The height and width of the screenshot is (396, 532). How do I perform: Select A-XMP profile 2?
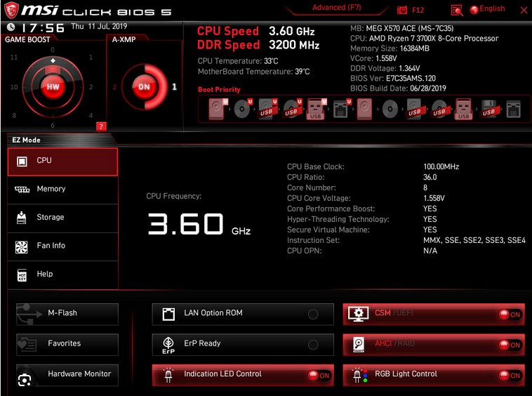click(x=114, y=87)
